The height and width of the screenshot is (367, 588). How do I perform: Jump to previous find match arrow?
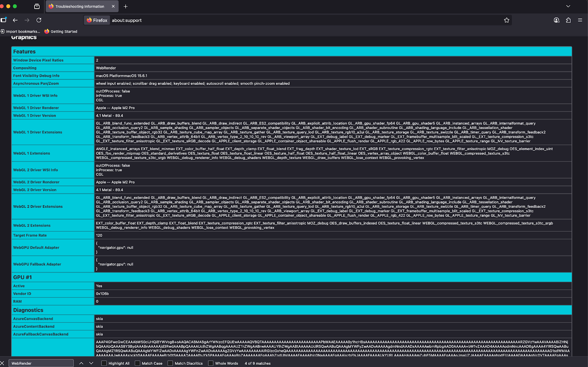point(81,363)
